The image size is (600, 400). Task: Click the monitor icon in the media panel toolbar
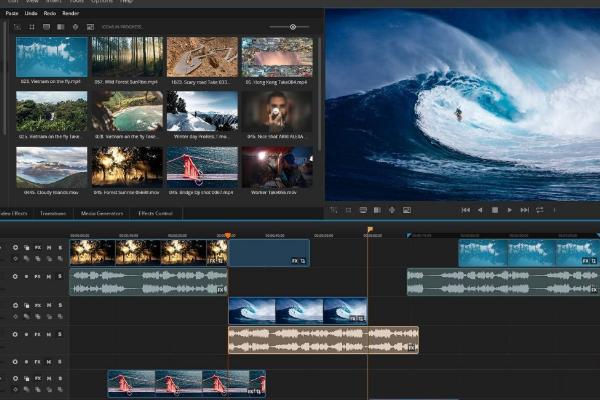pos(46,27)
